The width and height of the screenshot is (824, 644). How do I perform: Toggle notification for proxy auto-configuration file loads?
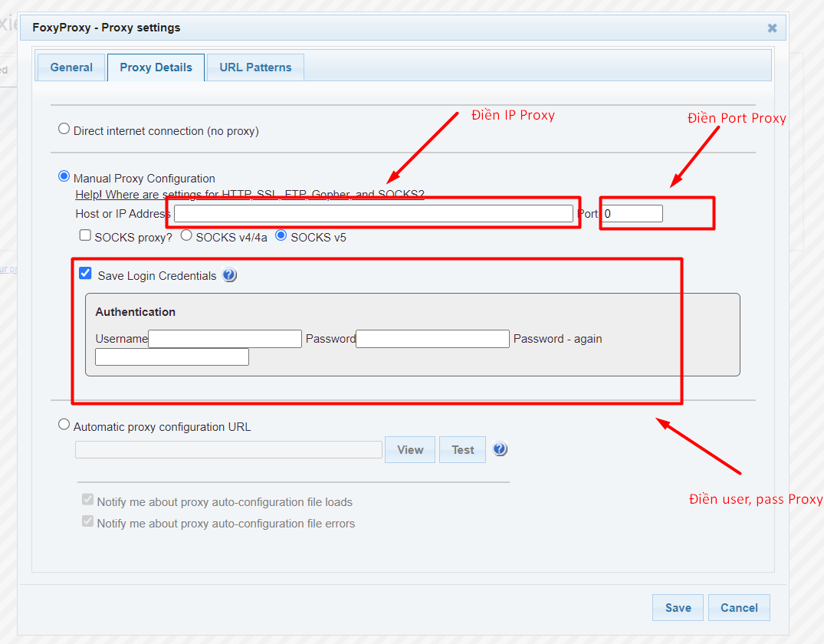tap(87, 499)
